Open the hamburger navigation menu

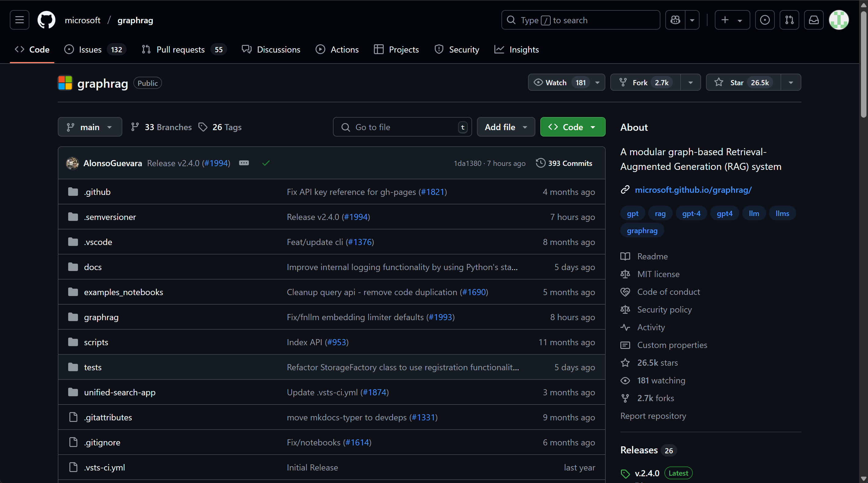click(x=20, y=20)
